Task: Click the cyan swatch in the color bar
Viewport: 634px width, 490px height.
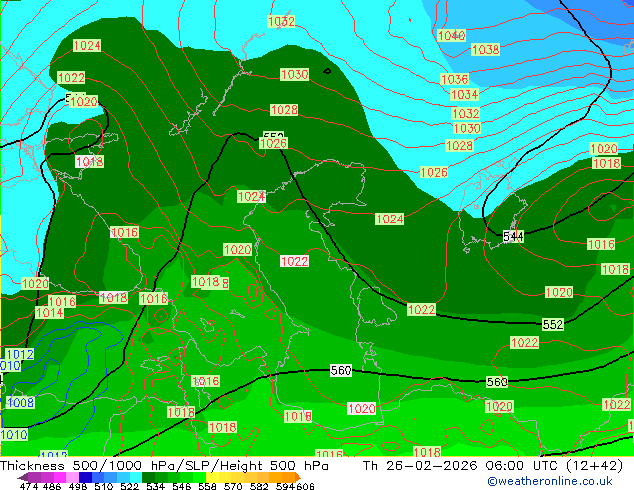Action: [136, 477]
